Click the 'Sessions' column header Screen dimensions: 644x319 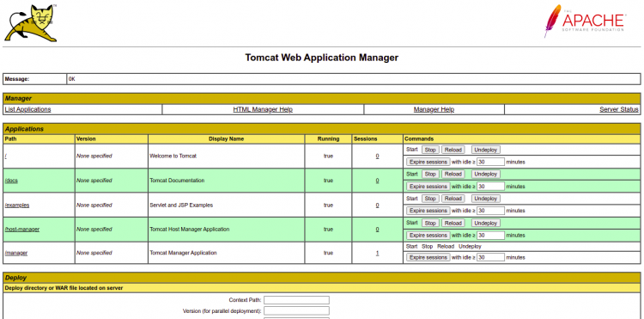point(366,139)
